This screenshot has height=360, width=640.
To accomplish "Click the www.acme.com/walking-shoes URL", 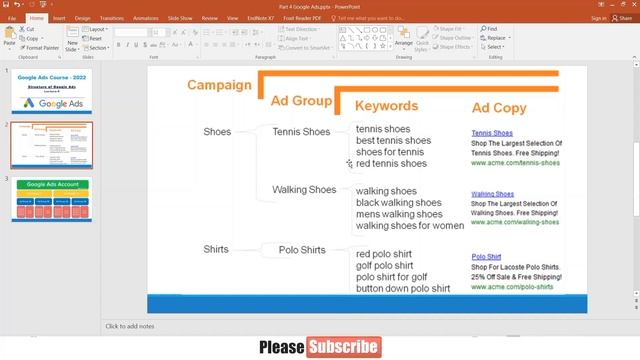I will coord(515,222).
